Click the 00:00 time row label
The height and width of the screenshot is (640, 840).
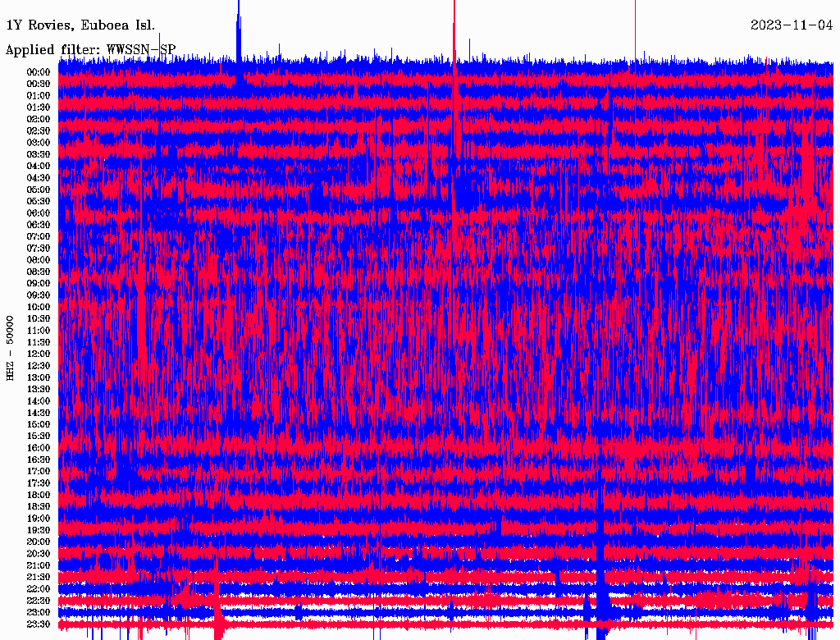point(39,72)
